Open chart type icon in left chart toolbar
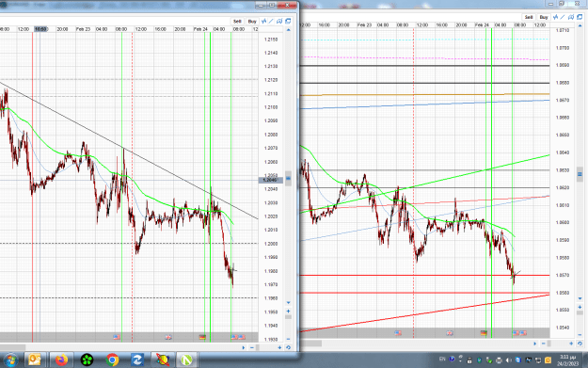The height and width of the screenshot is (368, 588). click(264, 22)
